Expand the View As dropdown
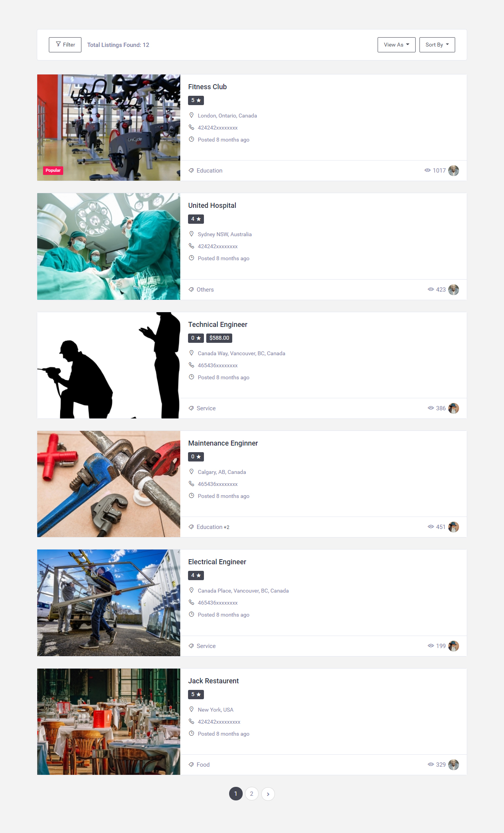 (396, 45)
